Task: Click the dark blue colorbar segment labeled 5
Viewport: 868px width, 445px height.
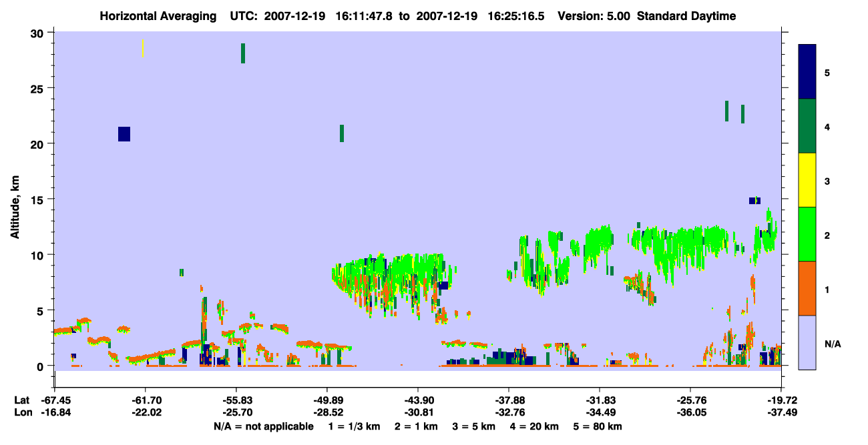Action: [x=807, y=72]
